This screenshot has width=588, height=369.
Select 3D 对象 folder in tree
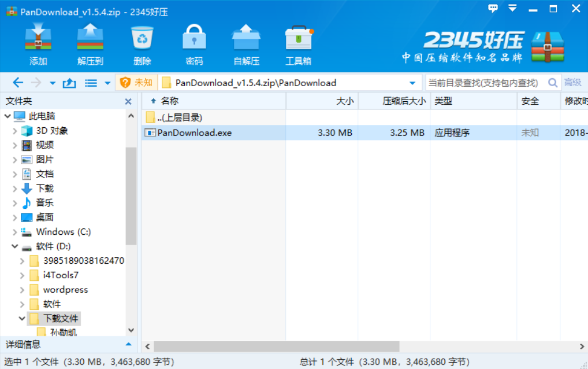(52, 131)
